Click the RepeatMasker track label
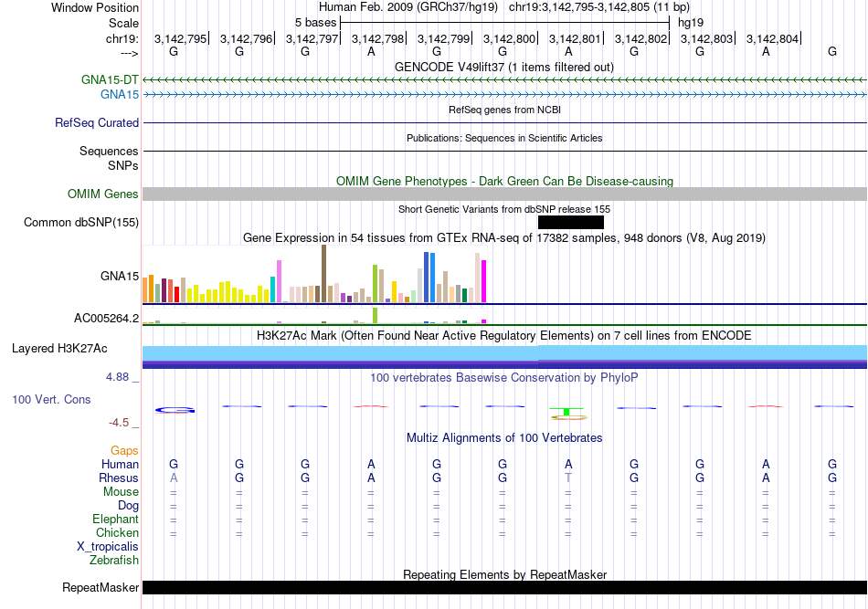This screenshot has width=868, height=609. point(101,587)
